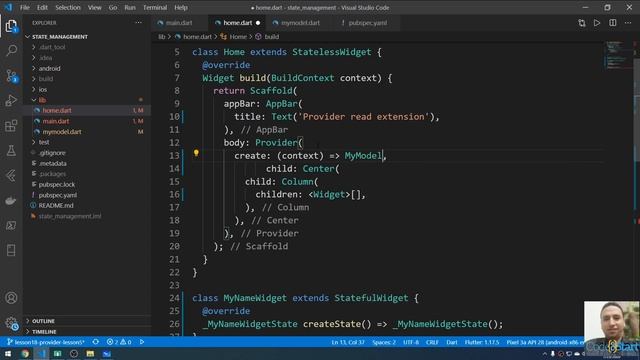This screenshot has height=360, width=640.
Task: Open the Terminal menu
Action: click(155, 7)
